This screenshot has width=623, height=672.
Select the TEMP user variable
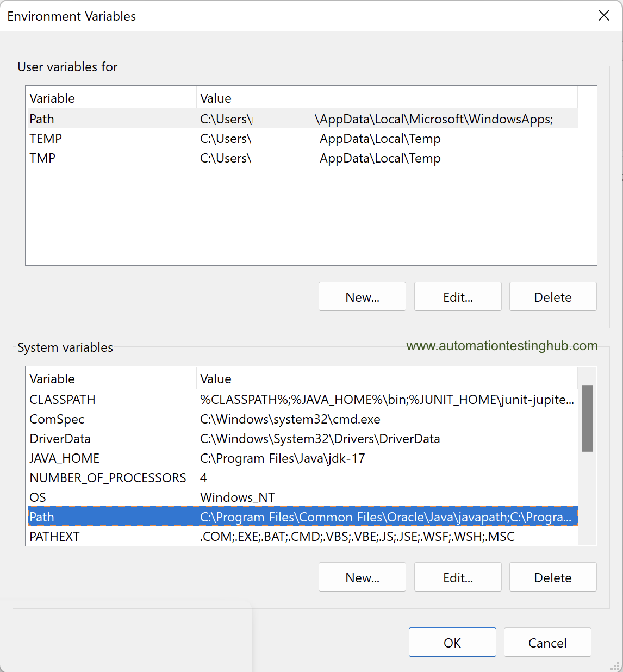click(303, 138)
